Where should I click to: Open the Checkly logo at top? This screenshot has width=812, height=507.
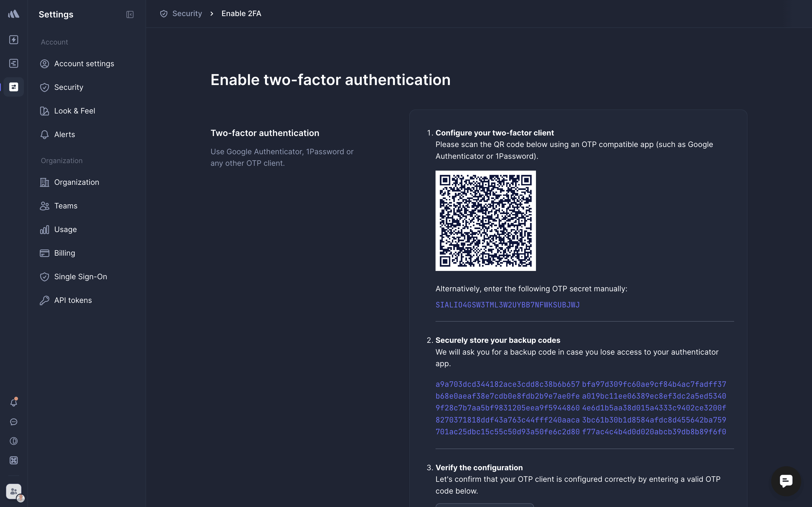pyautogui.click(x=13, y=14)
